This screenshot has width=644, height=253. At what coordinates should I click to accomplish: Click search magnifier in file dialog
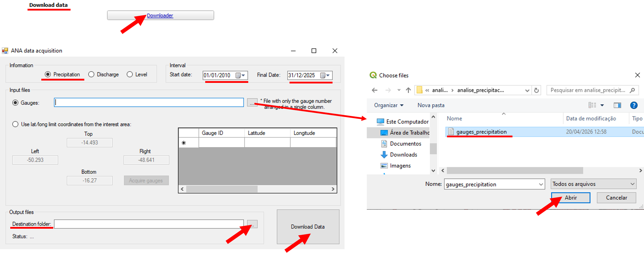pos(632,90)
